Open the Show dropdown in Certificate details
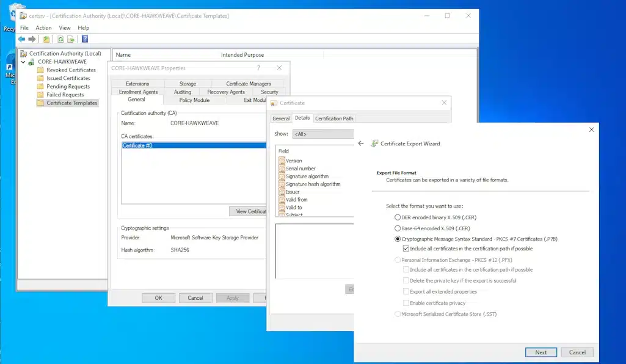626x364 pixels. click(x=323, y=134)
